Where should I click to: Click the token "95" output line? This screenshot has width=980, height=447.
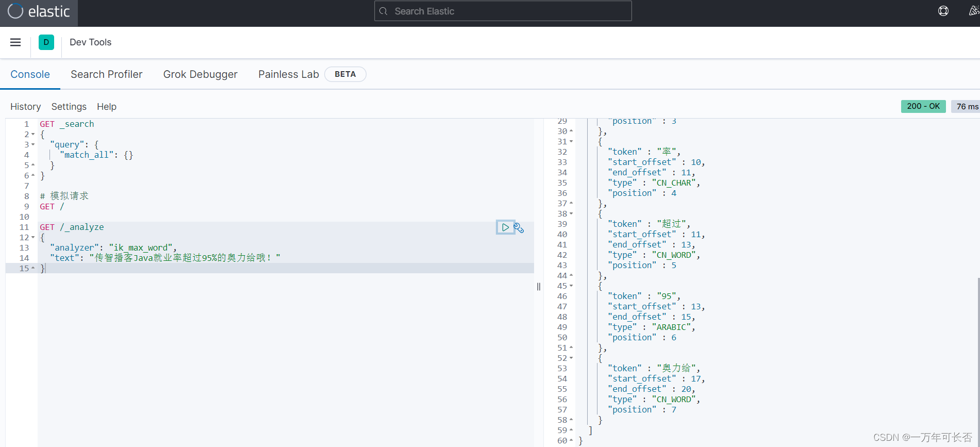tap(644, 296)
